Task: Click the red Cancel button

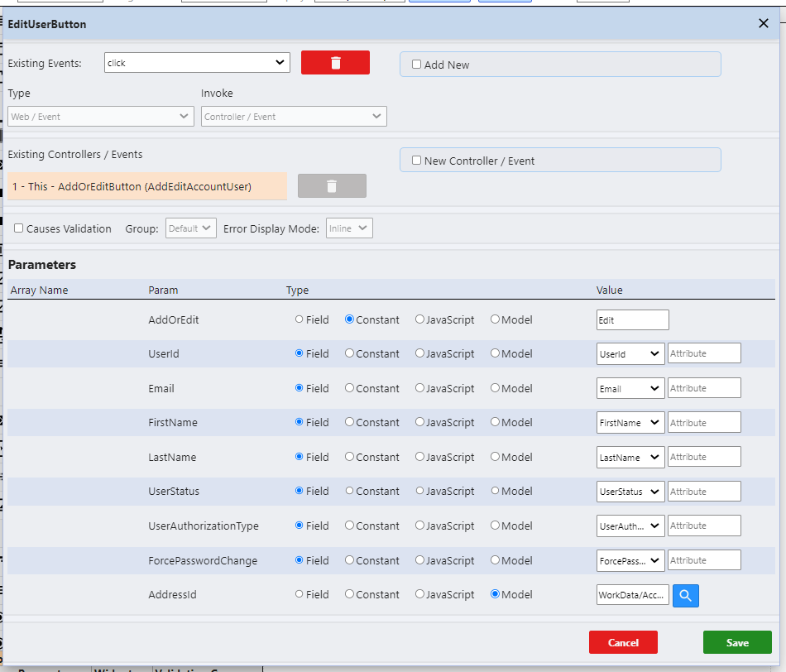Action: coord(623,642)
